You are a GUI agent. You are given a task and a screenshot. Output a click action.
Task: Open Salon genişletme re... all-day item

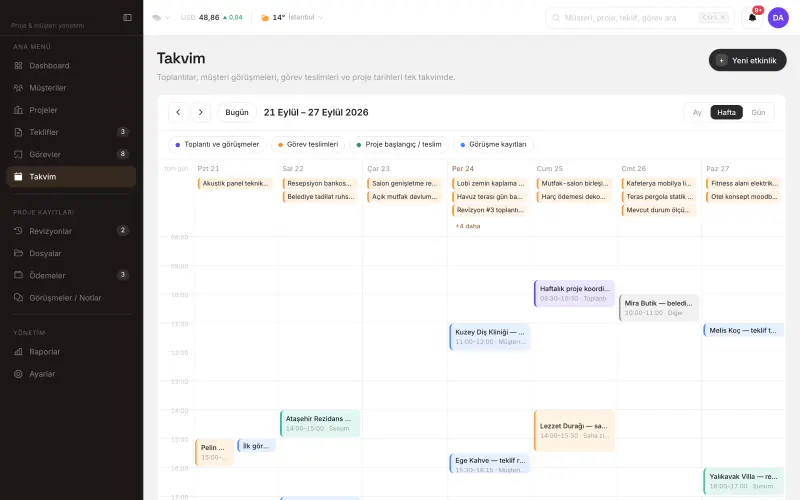click(x=405, y=183)
